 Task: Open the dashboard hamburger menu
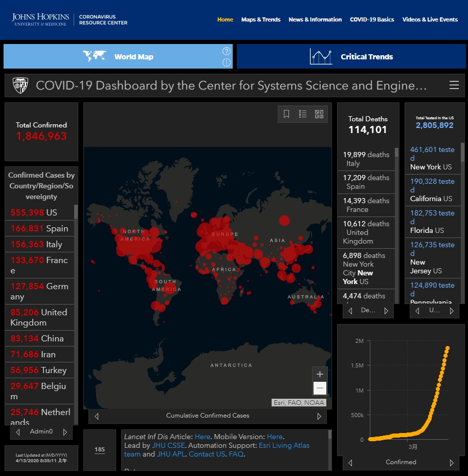[x=454, y=85]
